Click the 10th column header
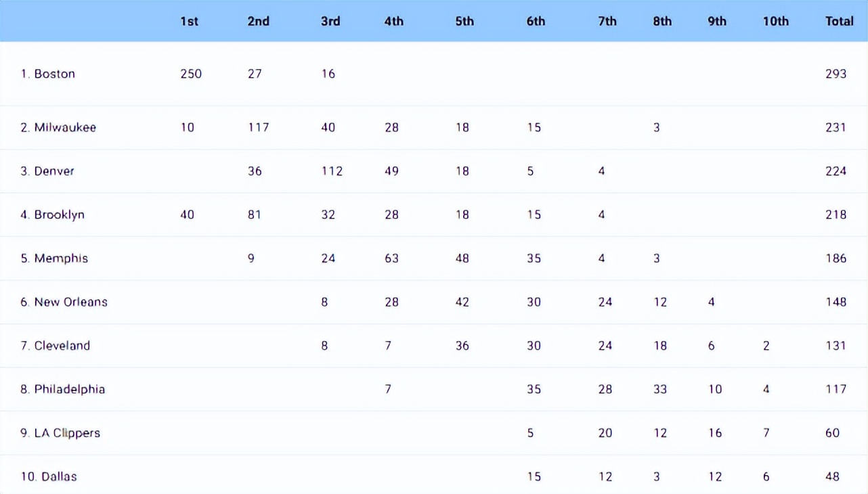868x494 pixels. (775, 21)
